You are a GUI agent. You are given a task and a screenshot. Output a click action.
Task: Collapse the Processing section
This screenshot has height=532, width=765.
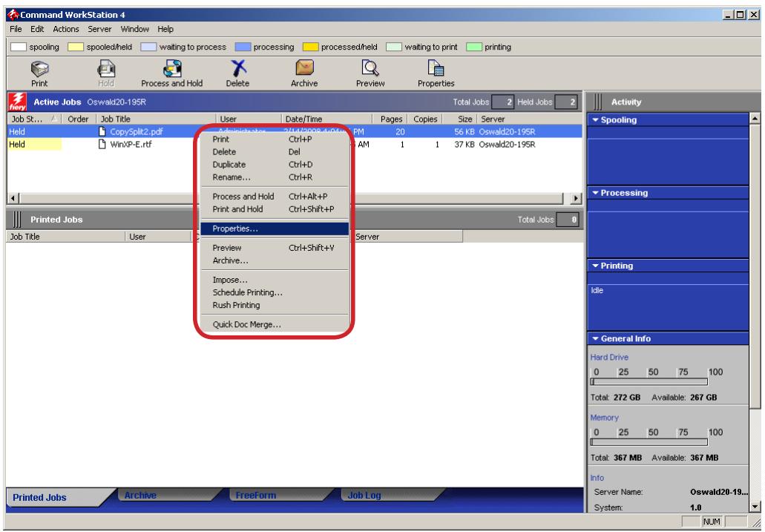pyautogui.click(x=595, y=193)
